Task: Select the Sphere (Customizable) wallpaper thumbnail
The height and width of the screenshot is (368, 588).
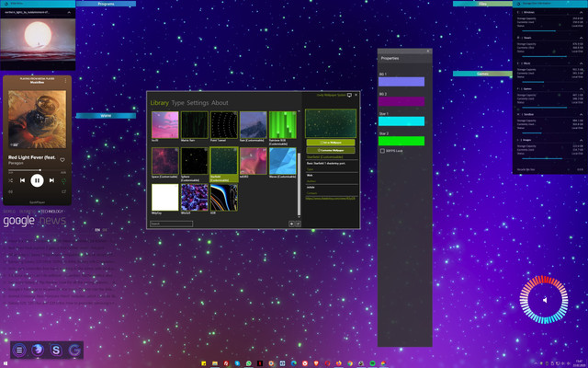Action: (x=194, y=161)
